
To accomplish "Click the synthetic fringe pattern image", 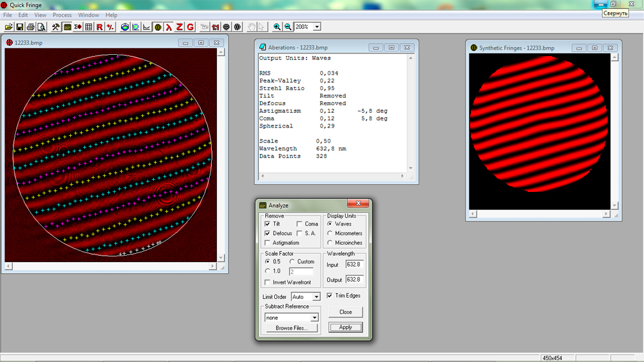I will click(538, 125).
